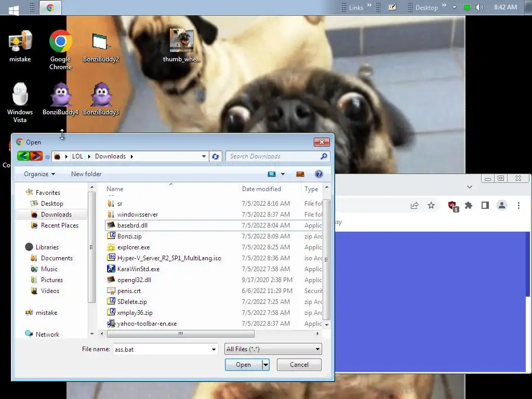Expand the Desktop toolbar chevron
Screen dimensions: 532x399
pos(444,5)
